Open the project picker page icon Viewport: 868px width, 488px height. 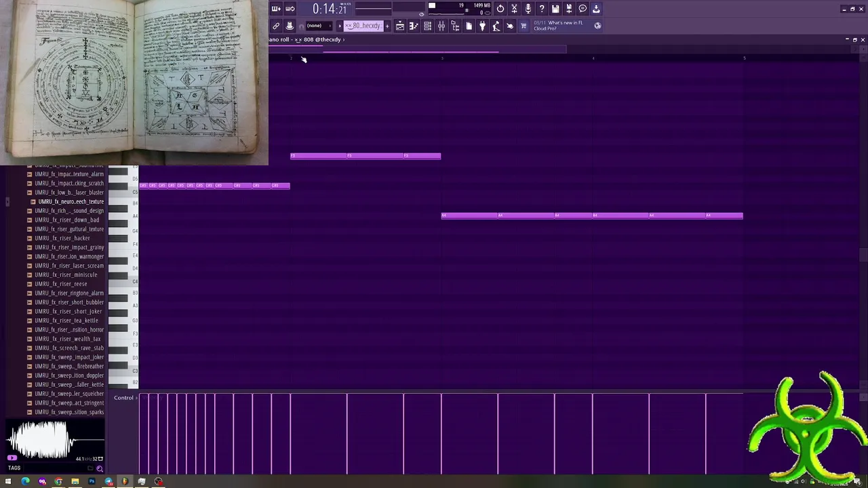pos(469,26)
